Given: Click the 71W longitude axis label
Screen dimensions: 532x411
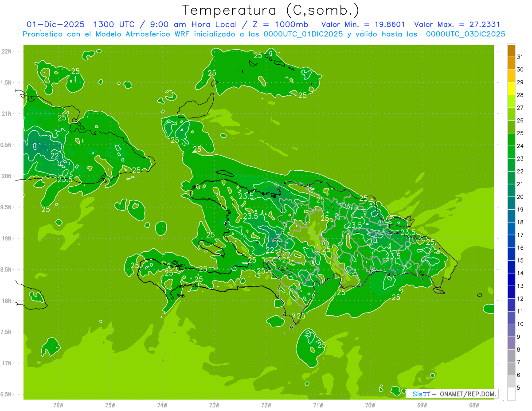Looking at the screenshot, I should [x=318, y=405].
